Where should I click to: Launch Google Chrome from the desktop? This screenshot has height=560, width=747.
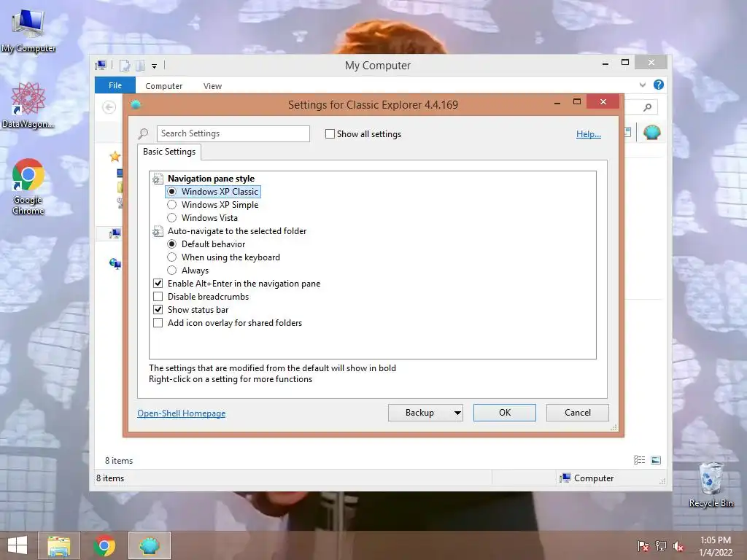[x=28, y=187]
